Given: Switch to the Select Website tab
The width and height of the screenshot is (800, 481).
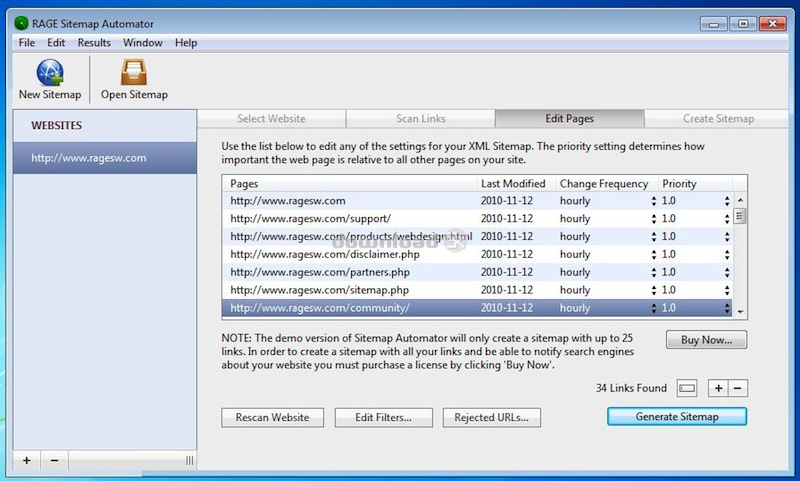Looking at the screenshot, I should [271, 119].
